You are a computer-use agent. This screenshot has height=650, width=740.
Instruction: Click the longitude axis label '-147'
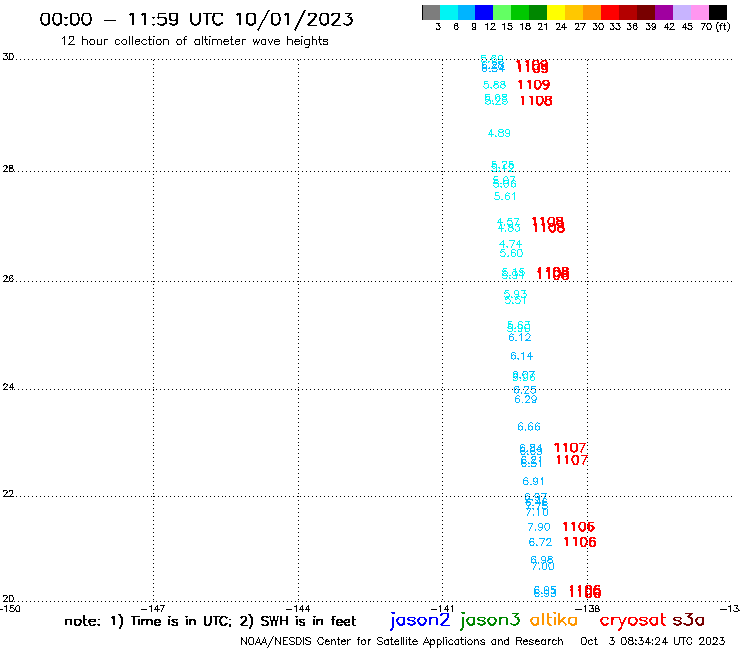(153, 608)
